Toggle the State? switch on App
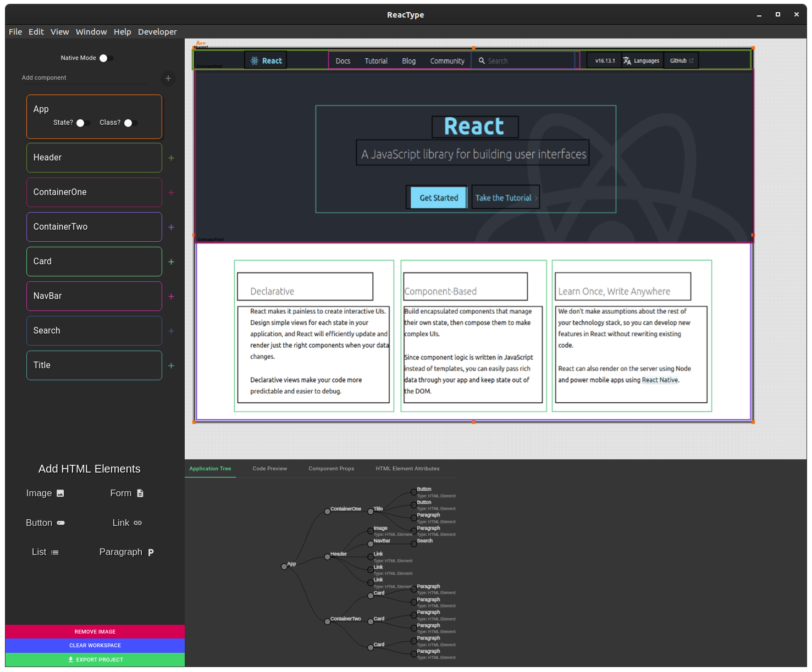The width and height of the screenshot is (812, 672). 83,123
